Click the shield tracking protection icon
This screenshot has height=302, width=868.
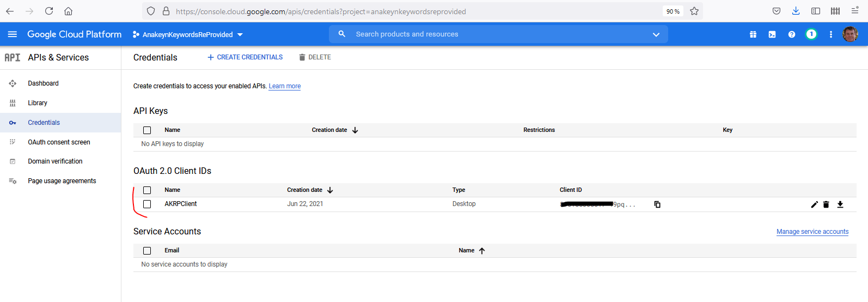[151, 11]
